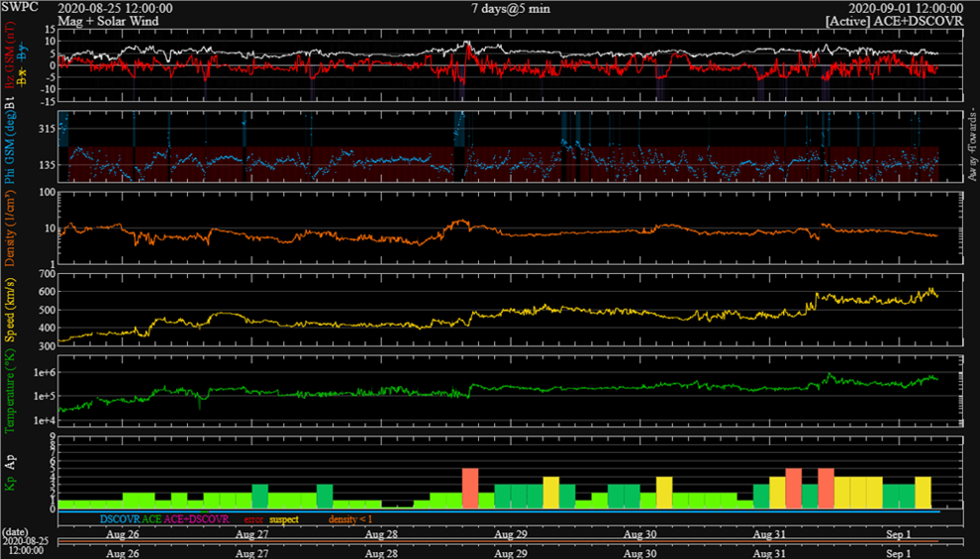Click the red Kp 5 bar on Aug 28
The height and width of the screenshot is (559, 980).
click(470, 489)
